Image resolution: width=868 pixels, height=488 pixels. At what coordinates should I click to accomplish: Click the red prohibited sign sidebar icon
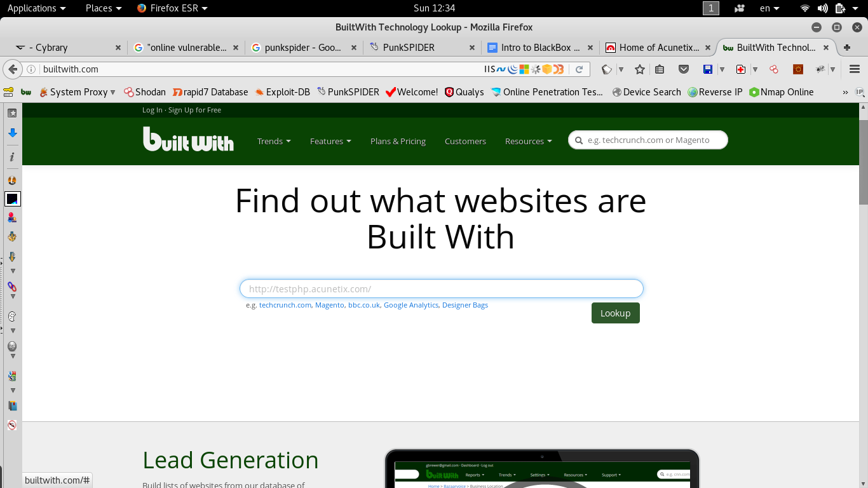[x=12, y=425]
